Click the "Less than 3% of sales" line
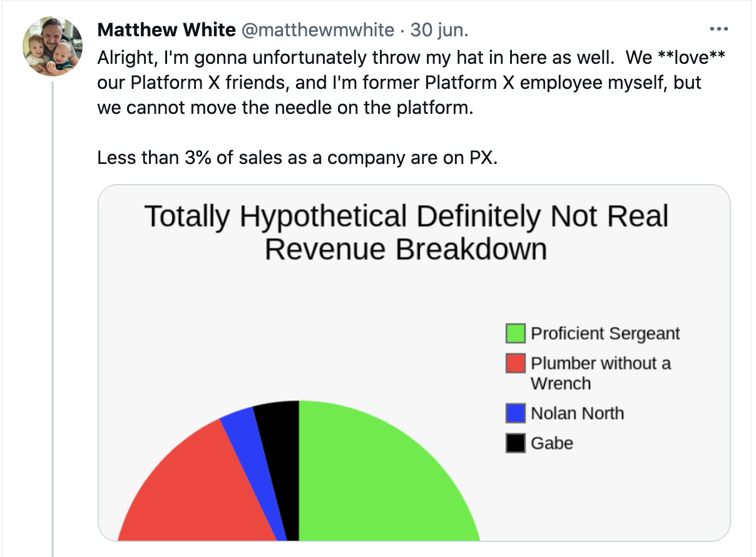The height and width of the screenshot is (557, 756). (x=297, y=158)
